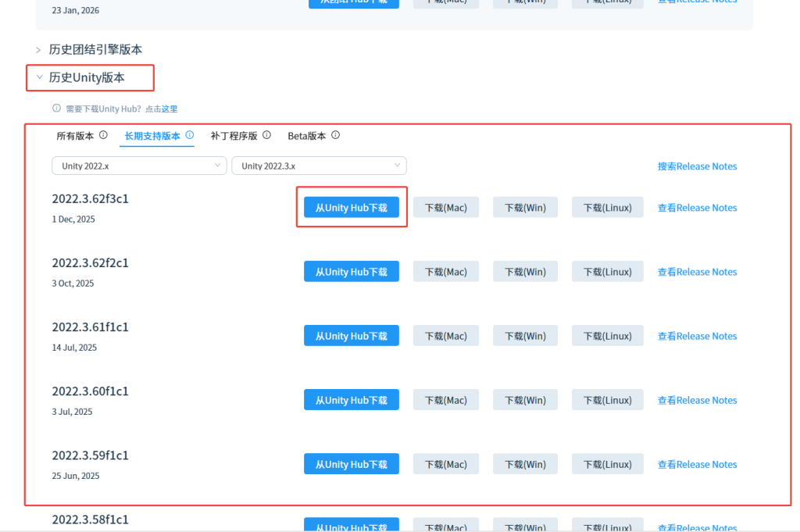Open the Unity 2022.x version dropdown
Image resolution: width=800 pixels, height=532 pixels.
tap(139, 166)
